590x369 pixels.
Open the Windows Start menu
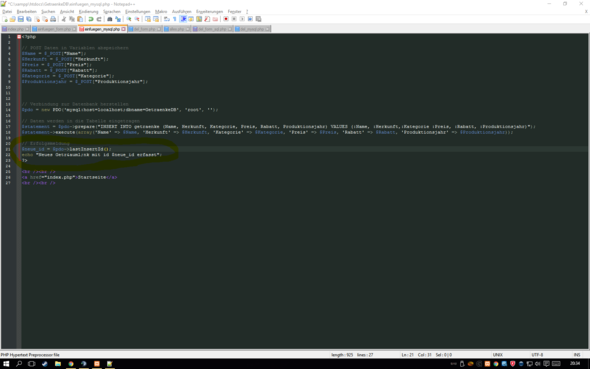coord(6,364)
